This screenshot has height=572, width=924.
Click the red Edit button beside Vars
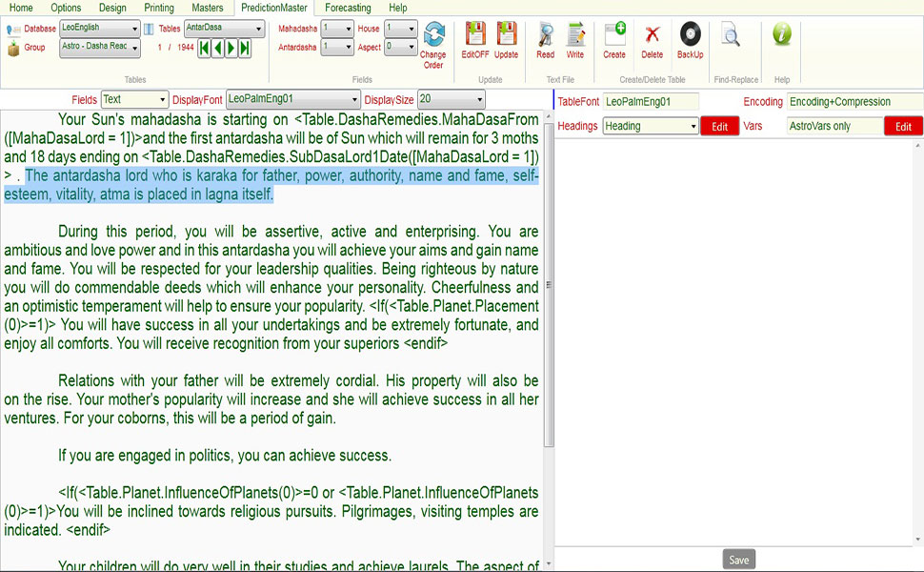point(903,126)
